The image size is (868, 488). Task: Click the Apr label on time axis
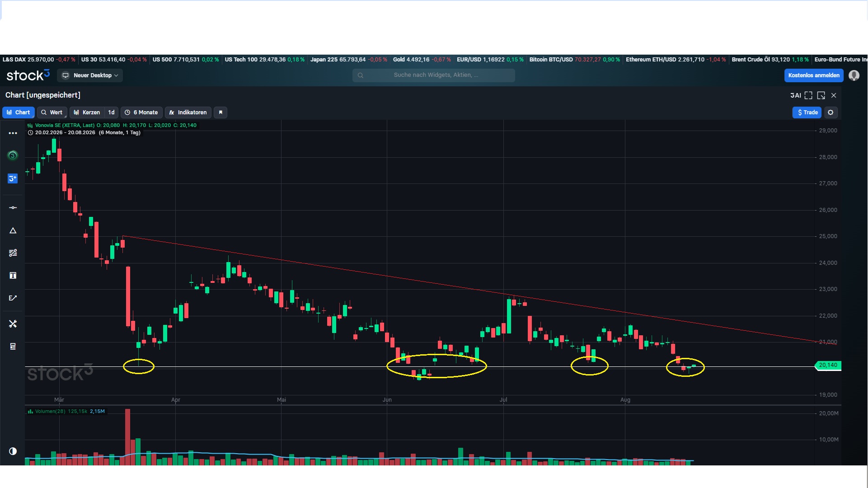point(176,400)
